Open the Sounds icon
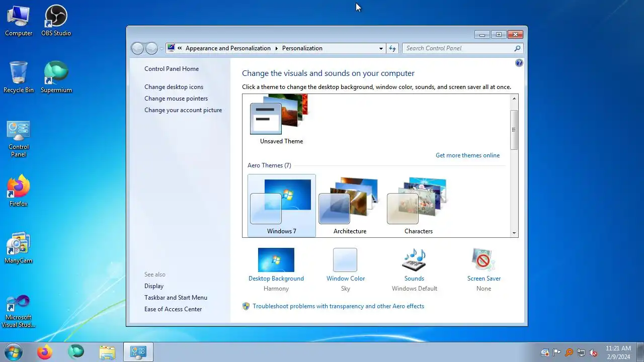644x362 pixels. [414, 260]
